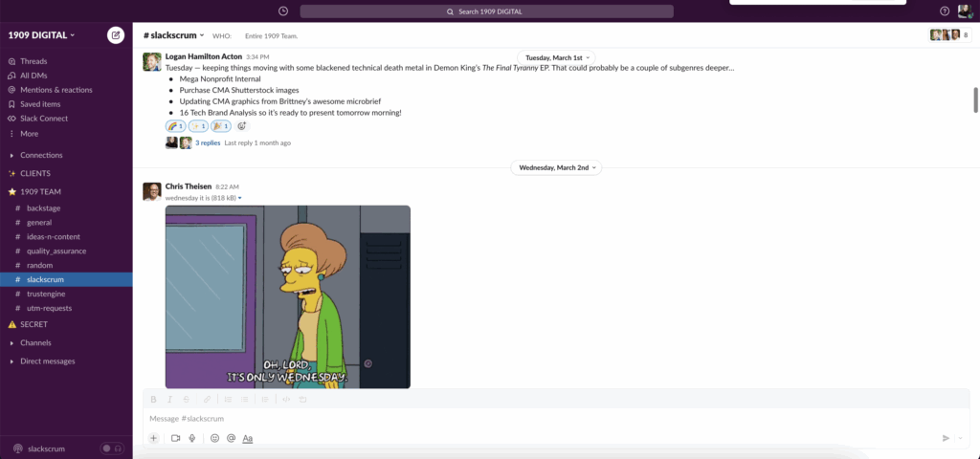The width and height of the screenshot is (980, 459).
Task: Open the Tuesday, March 1st date dropdown
Action: (556, 56)
